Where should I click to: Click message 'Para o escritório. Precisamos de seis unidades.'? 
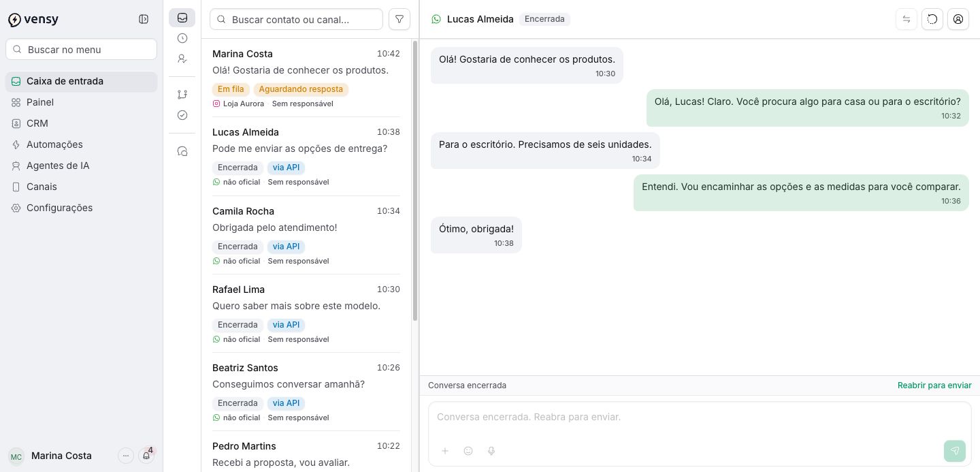point(545,151)
